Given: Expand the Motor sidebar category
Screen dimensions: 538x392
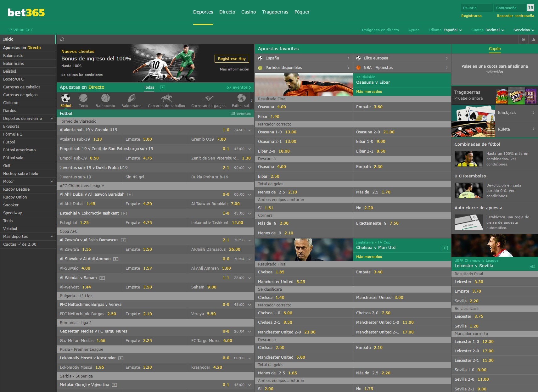Looking at the screenshot, I should point(52,182).
